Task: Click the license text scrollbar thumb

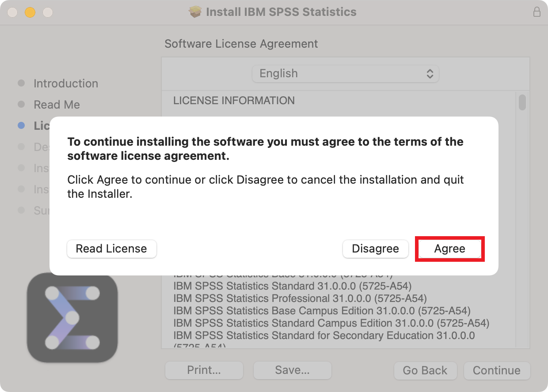Action: tap(522, 102)
